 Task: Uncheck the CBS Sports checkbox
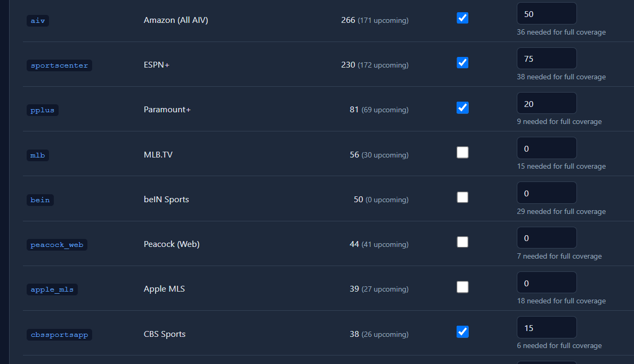pos(462,332)
